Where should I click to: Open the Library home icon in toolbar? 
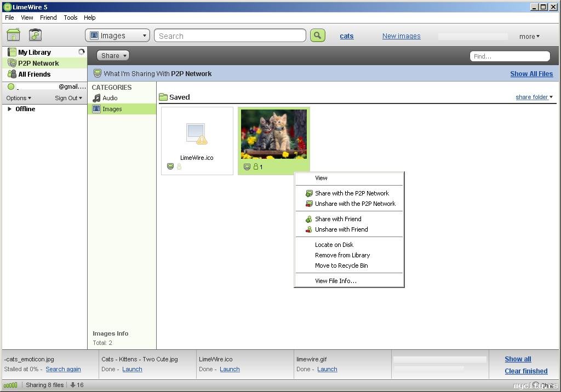click(x=13, y=35)
